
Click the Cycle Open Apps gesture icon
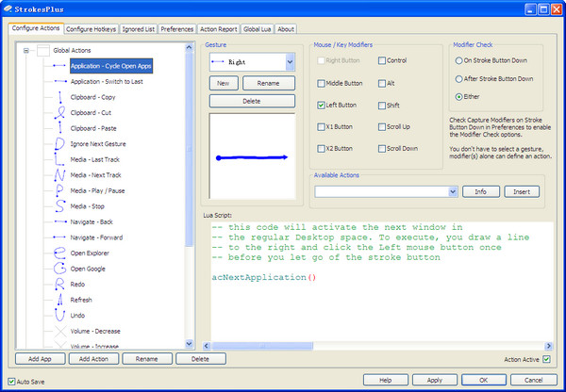click(60, 66)
